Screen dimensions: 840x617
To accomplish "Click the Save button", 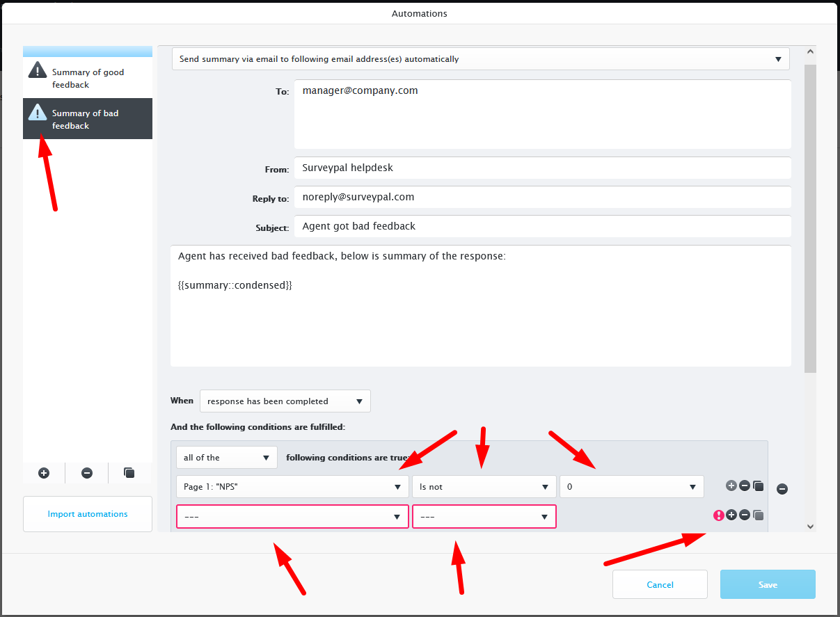I will point(768,585).
